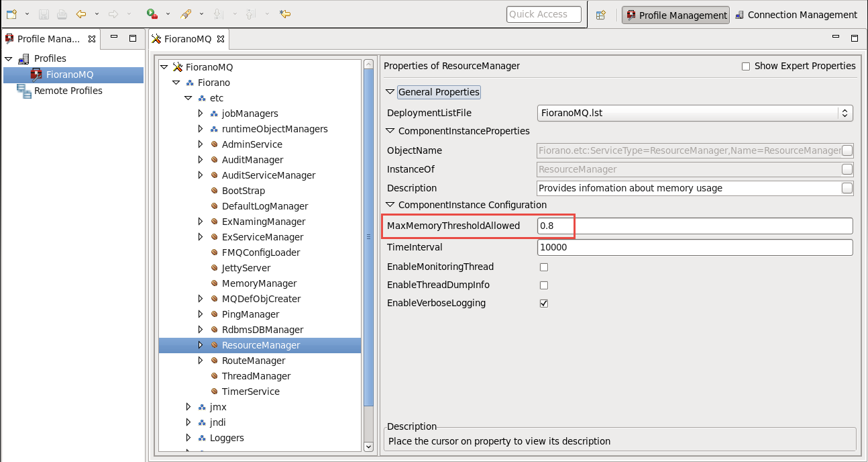Click the scrollbar up arrow in tree panel

click(368, 64)
